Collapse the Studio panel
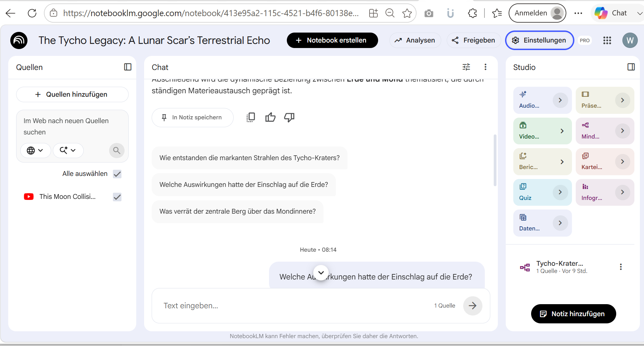 point(631,67)
